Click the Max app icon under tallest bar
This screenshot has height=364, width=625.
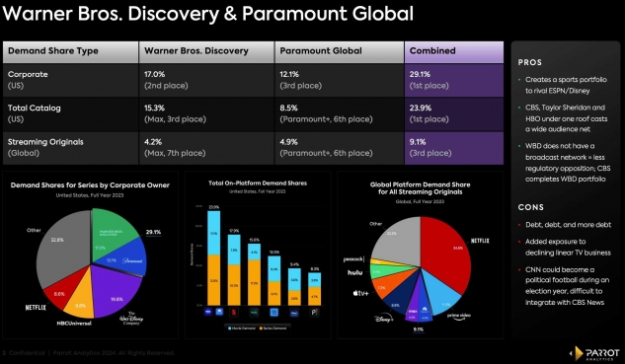pyautogui.click(x=207, y=312)
